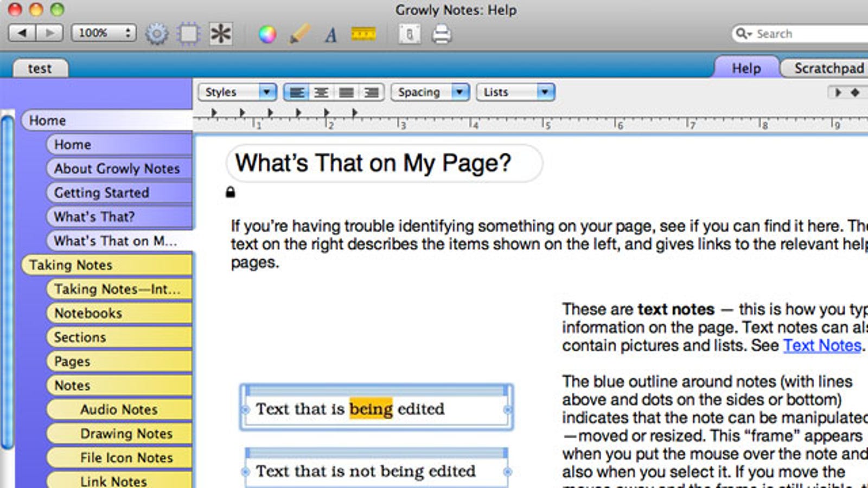Open the Lists dropdown

516,92
